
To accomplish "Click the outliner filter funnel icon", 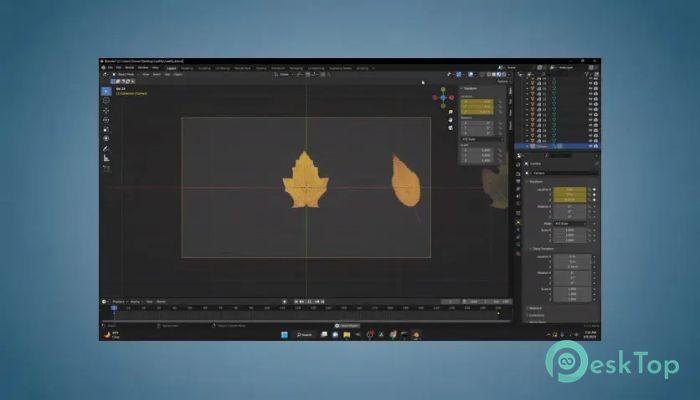I will [587, 75].
